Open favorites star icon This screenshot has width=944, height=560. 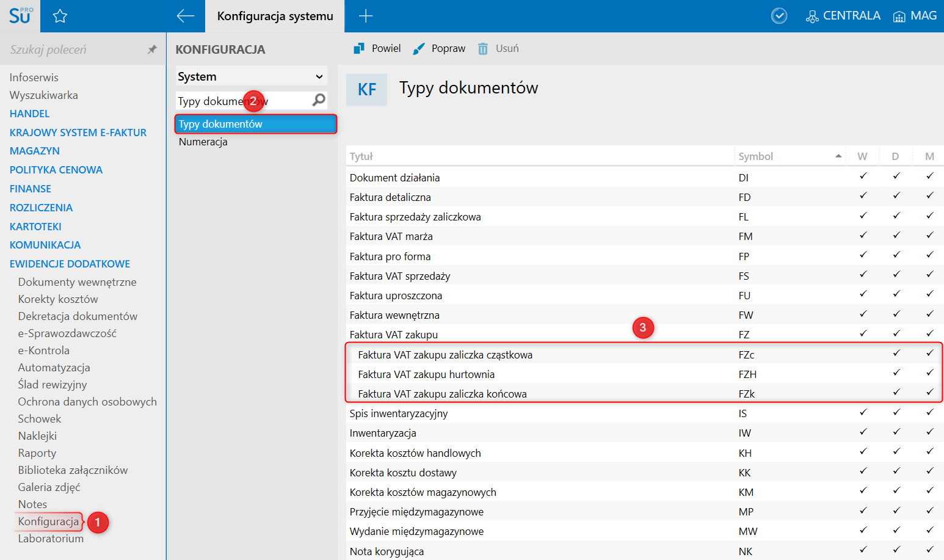60,16
